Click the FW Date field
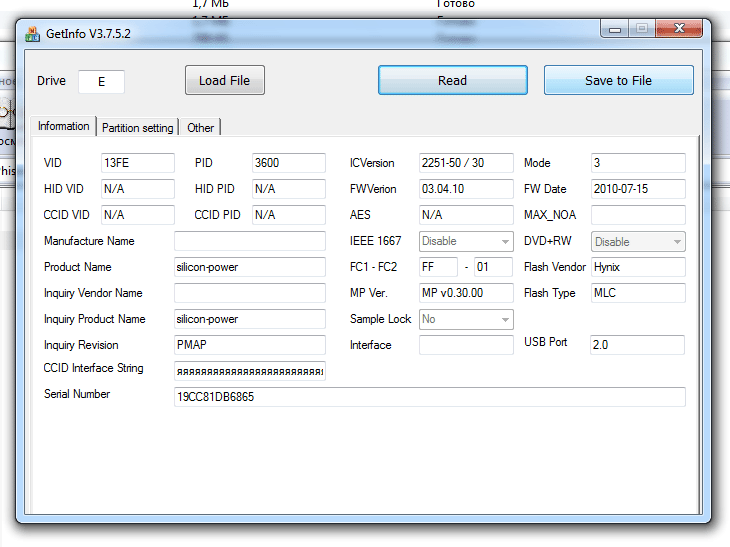The image size is (730, 547). [x=637, y=189]
